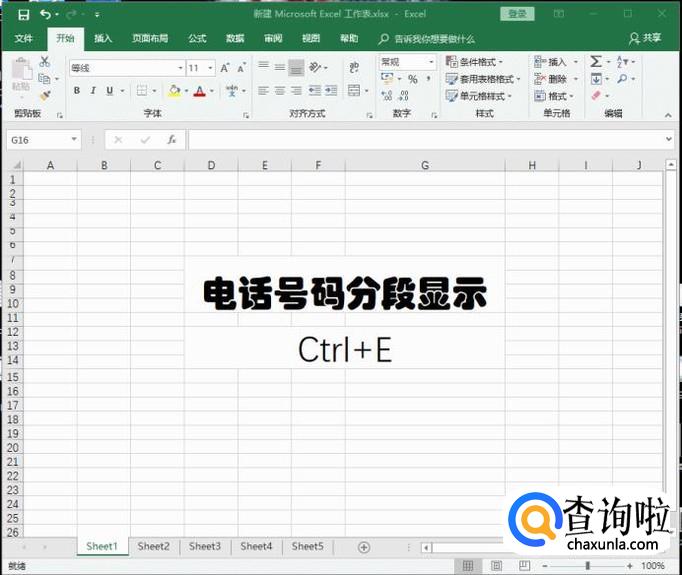Image resolution: width=682 pixels, height=575 pixels.
Task: Toggle Top Align for cell text
Action: [x=264, y=66]
